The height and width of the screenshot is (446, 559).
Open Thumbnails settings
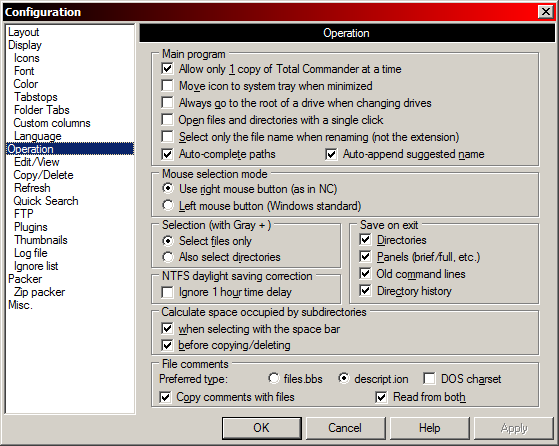41,240
